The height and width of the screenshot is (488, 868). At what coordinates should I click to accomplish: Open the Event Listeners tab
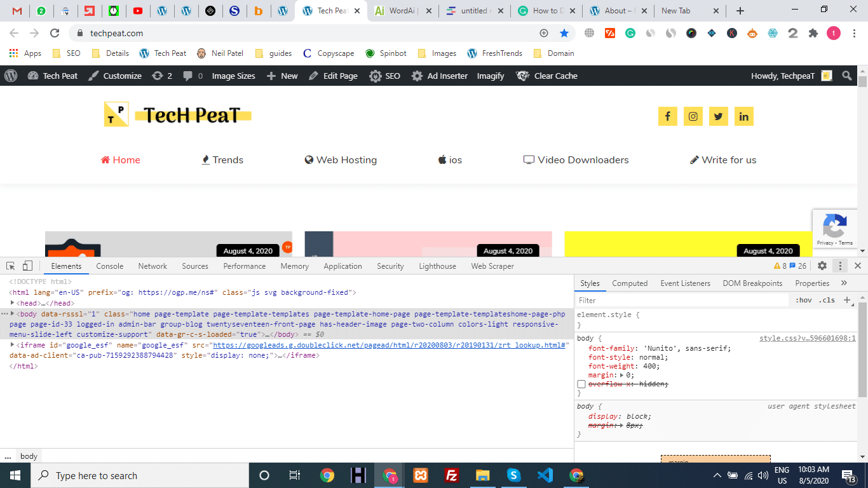[x=685, y=283]
